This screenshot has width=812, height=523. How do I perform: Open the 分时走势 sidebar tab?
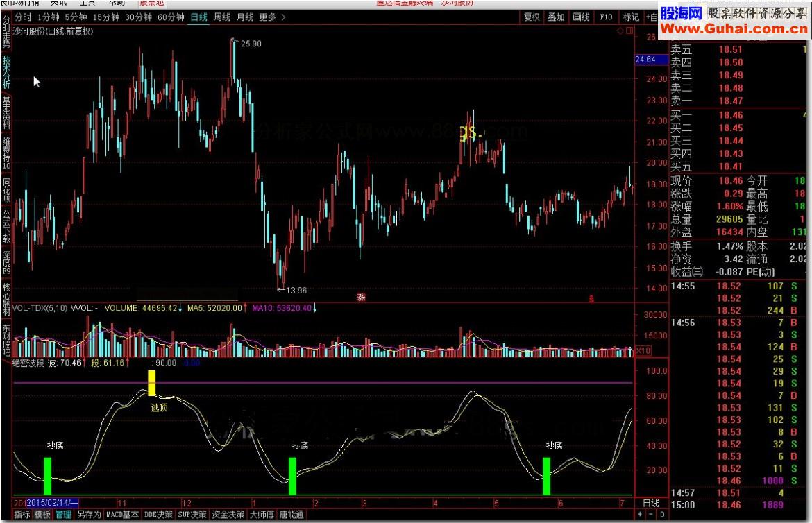(6, 32)
